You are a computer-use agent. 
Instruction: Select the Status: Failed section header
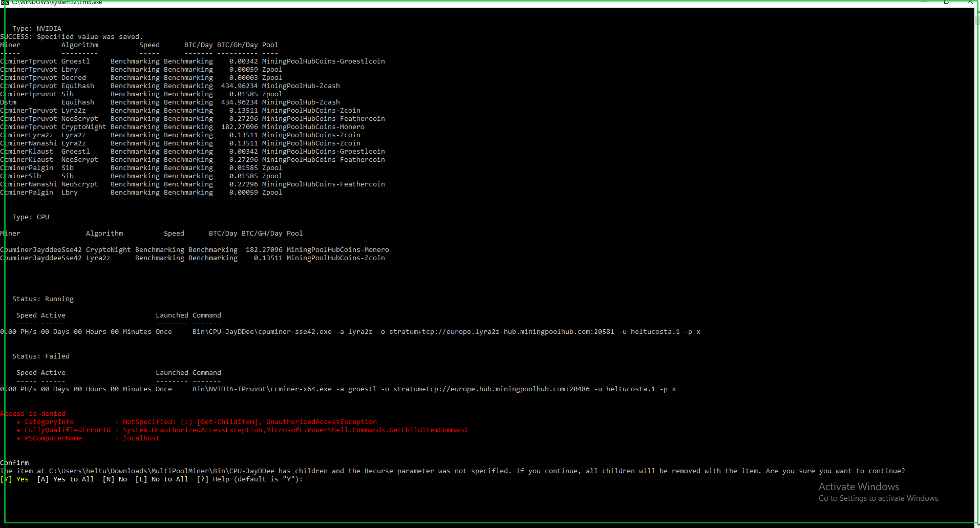tap(40, 356)
